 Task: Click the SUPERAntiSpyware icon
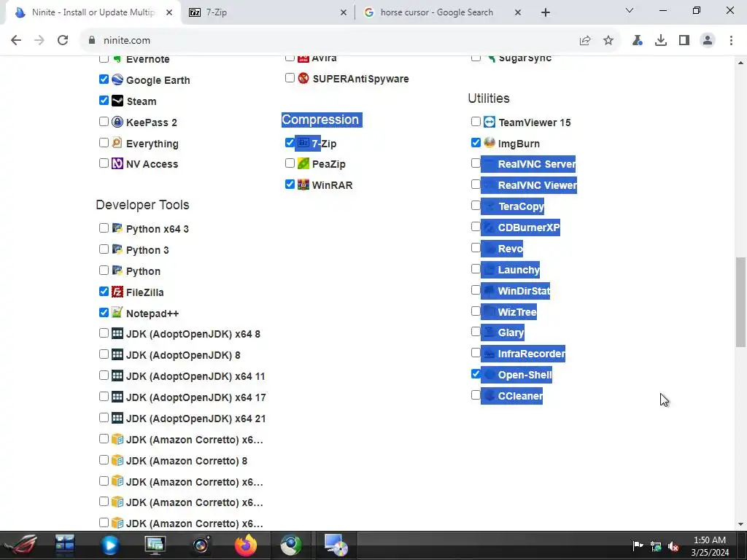303,78
